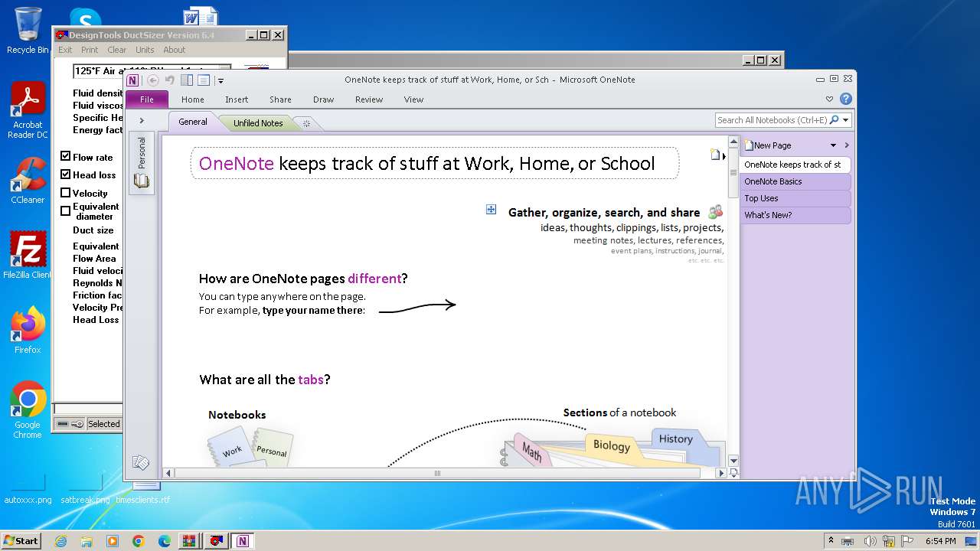Viewport: 980px width, 551px height.
Task: Open Windows Media Player from taskbar
Action: (x=113, y=541)
